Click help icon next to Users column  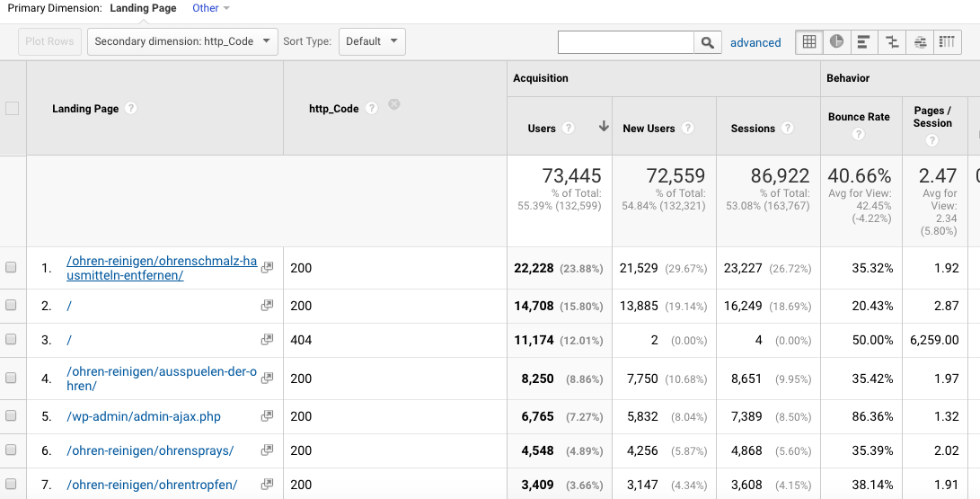pyautogui.click(x=569, y=129)
